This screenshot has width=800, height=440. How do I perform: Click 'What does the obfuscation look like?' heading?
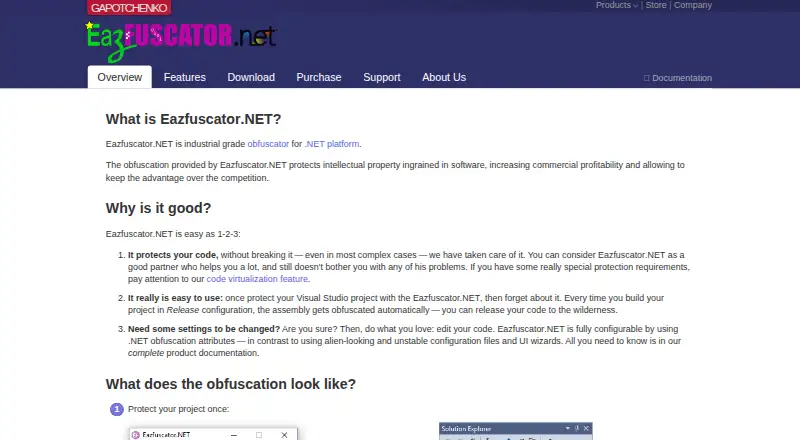coord(231,384)
